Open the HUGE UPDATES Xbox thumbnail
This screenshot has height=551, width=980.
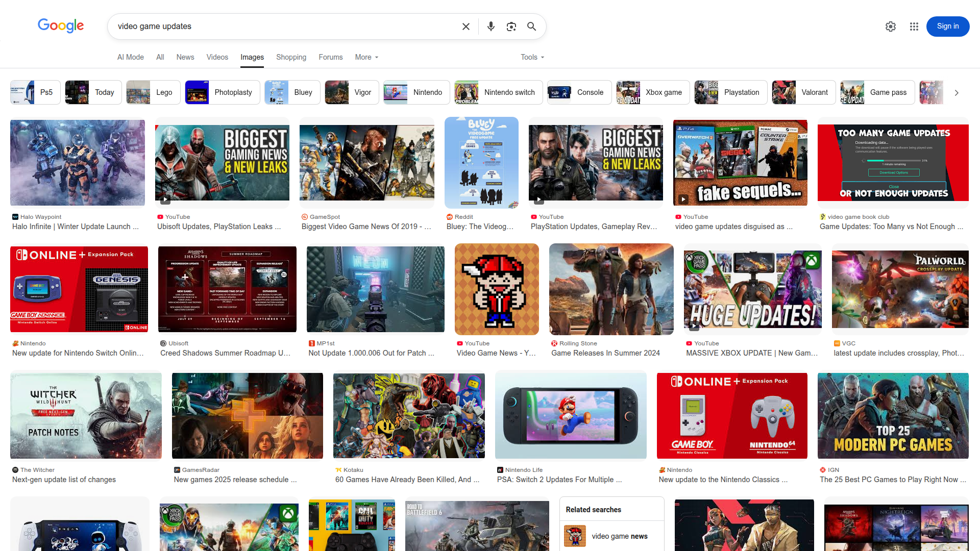(753, 289)
